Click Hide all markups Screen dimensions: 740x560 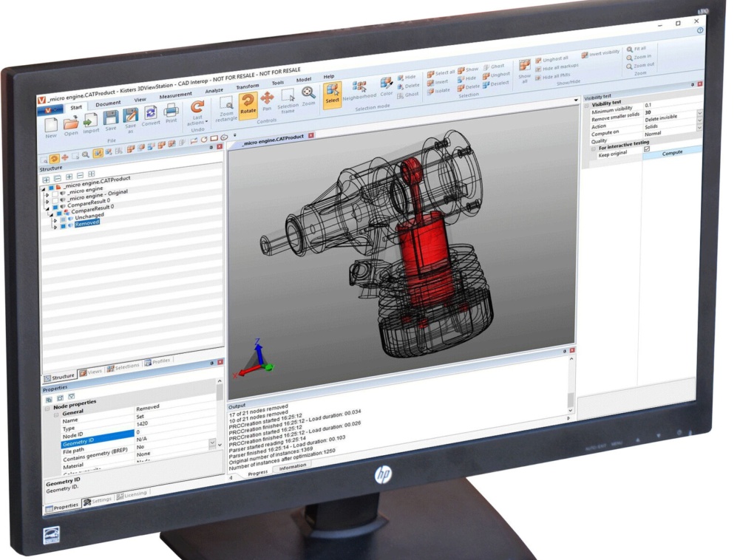pyautogui.click(x=557, y=67)
